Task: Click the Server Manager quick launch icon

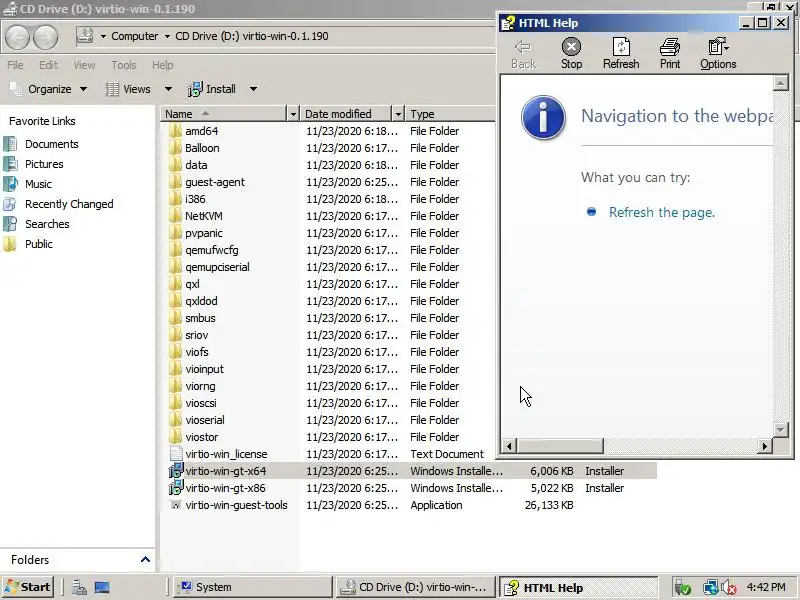Action: point(79,587)
